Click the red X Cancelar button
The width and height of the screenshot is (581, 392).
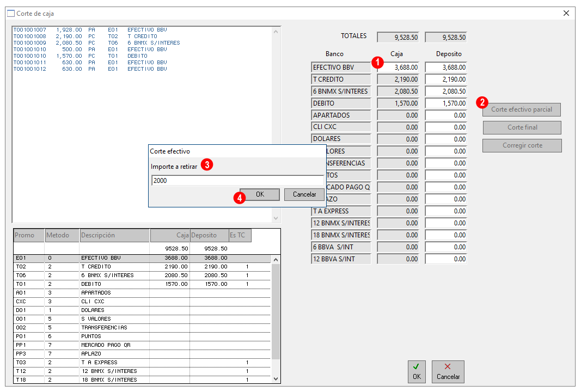point(448,371)
